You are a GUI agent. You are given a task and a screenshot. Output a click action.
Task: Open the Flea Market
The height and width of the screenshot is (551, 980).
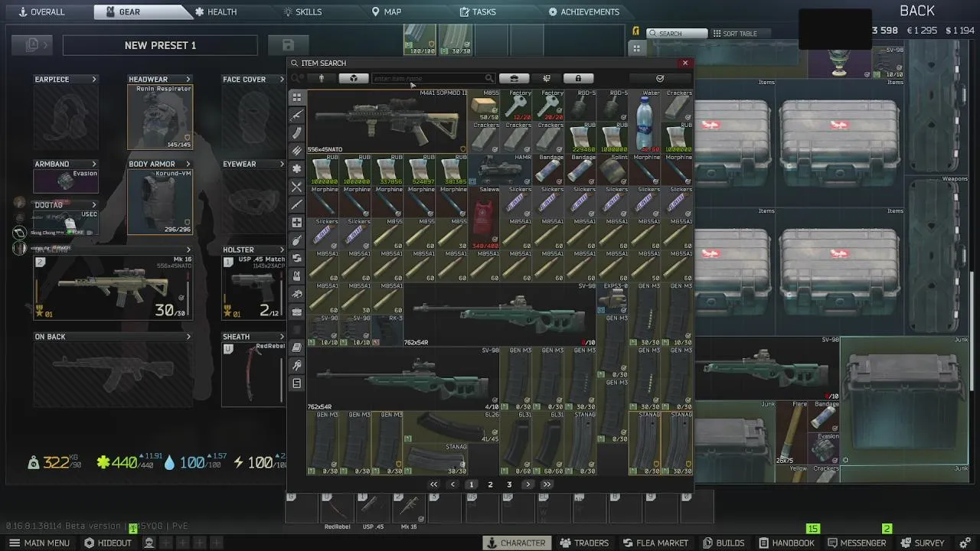(655, 543)
